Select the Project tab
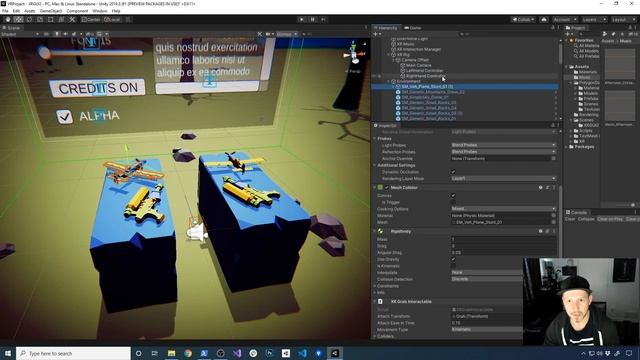This screenshot has width=640, height=360. click(x=576, y=28)
